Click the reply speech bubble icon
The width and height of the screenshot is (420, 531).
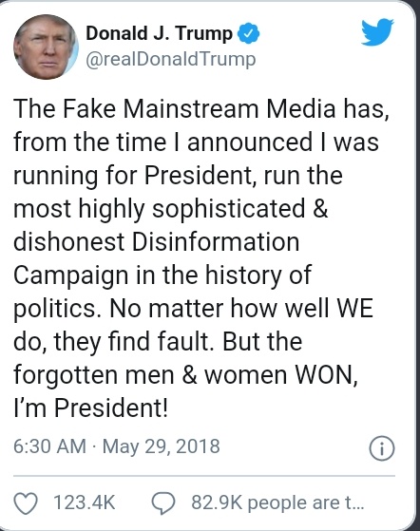(x=163, y=503)
